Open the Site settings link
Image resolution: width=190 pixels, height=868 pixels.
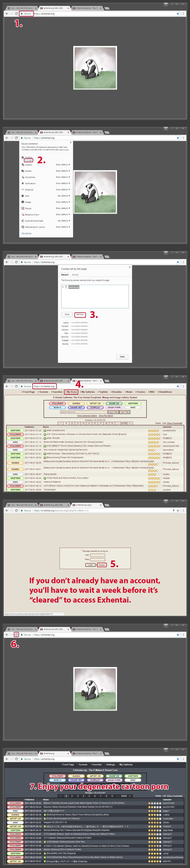pyautogui.click(x=26, y=233)
